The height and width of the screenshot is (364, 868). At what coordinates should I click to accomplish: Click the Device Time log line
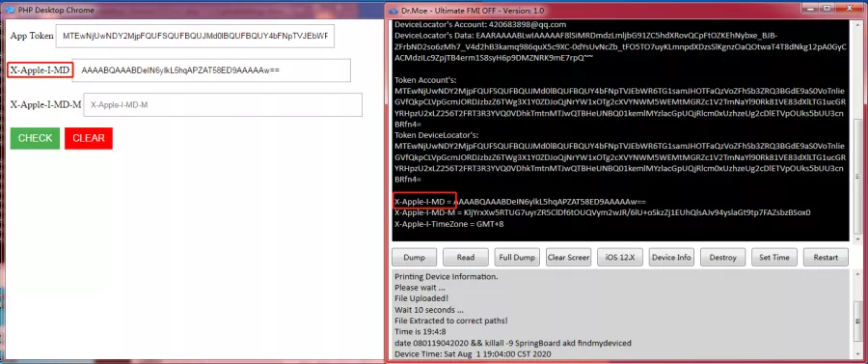473,354
